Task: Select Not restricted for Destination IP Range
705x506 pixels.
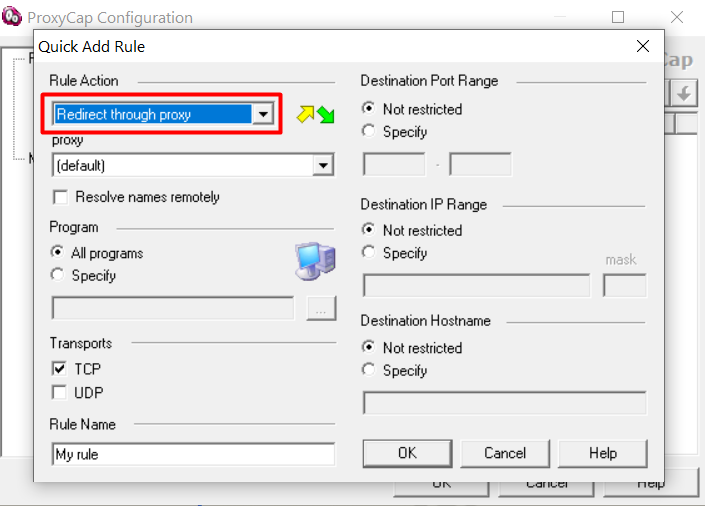Action: (369, 229)
